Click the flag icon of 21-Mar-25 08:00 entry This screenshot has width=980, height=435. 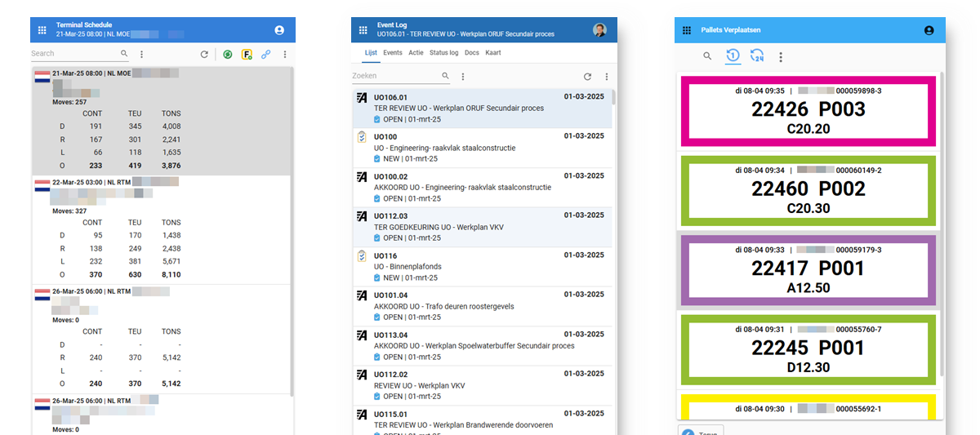pyautogui.click(x=42, y=78)
